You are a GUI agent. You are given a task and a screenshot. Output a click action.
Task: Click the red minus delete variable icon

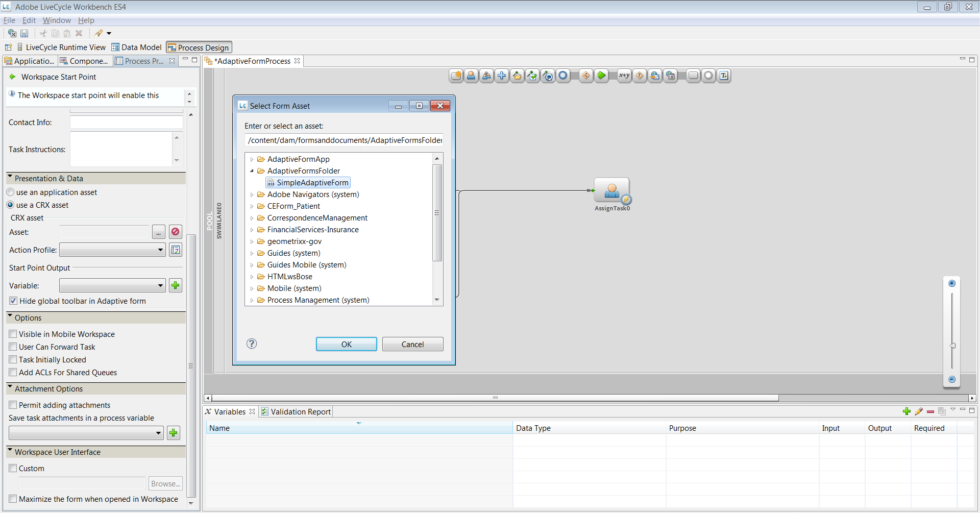click(930, 411)
